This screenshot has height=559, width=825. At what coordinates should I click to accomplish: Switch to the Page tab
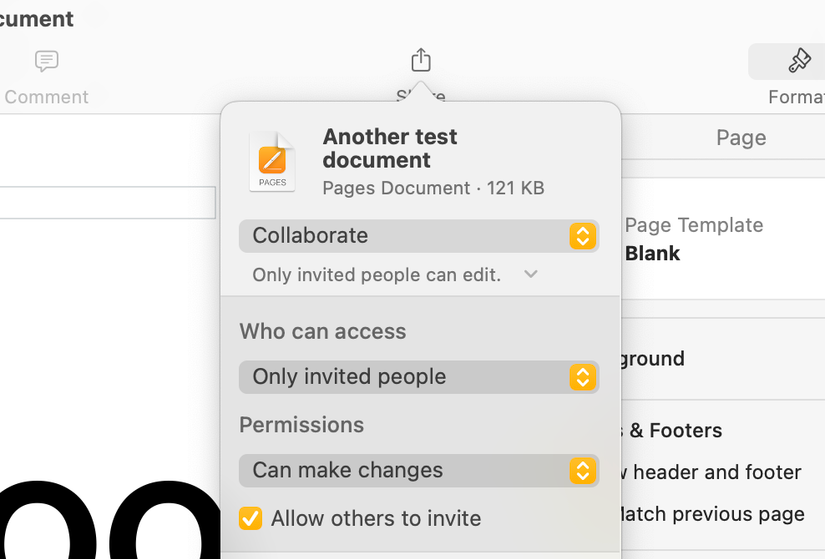tap(741, 138)
